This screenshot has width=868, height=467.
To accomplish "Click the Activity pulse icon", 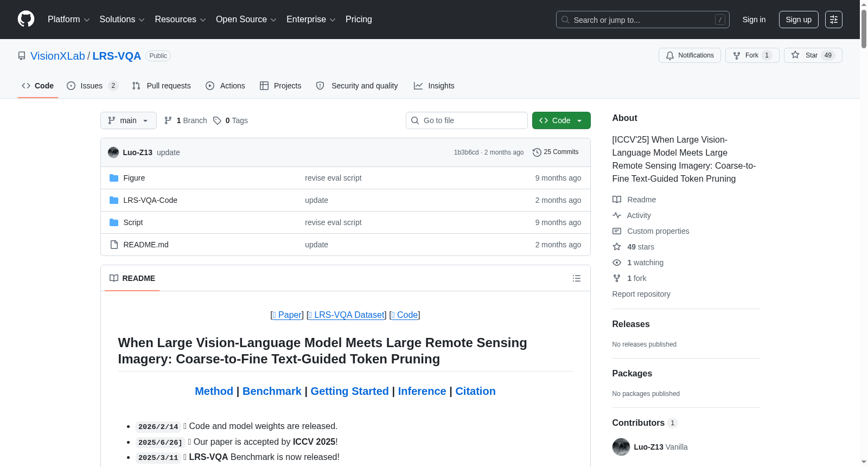I will 617,215.
